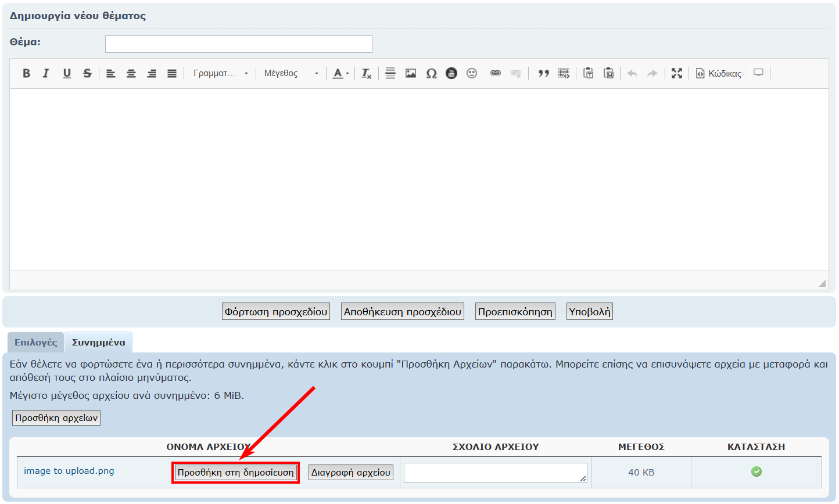Image resolution: width=839 pixels, height=504 pixels.
Task: Click the Φόρτωση προσχεδίου button
Action: click(276, 311)
